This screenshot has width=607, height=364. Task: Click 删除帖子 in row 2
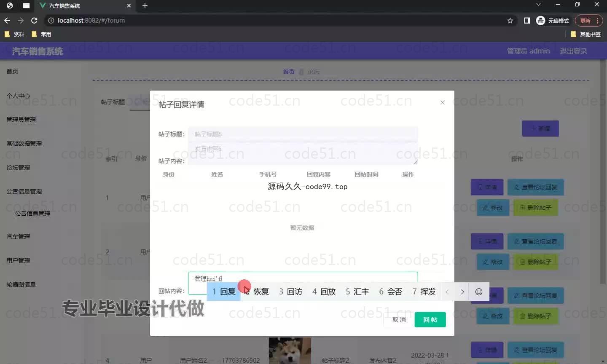click(535, 262)
